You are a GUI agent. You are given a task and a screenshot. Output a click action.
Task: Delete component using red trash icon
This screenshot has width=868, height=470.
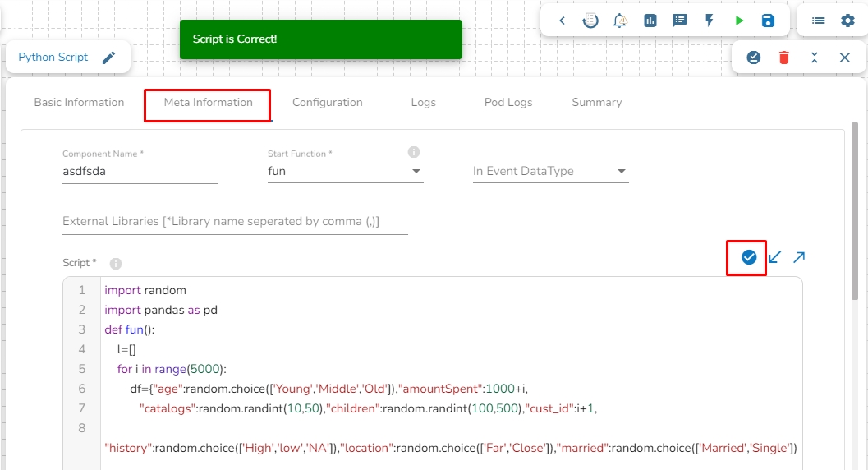click(x=784, y=58)
